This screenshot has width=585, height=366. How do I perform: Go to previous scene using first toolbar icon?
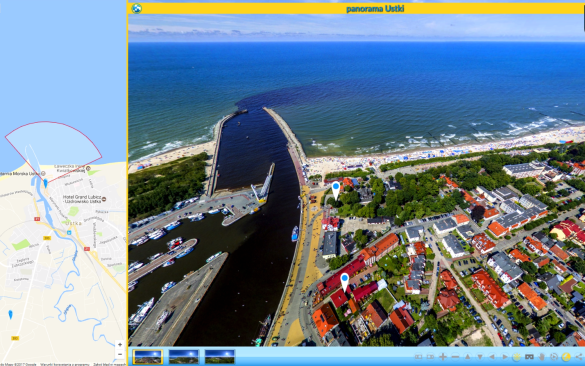tap(418, 357)
